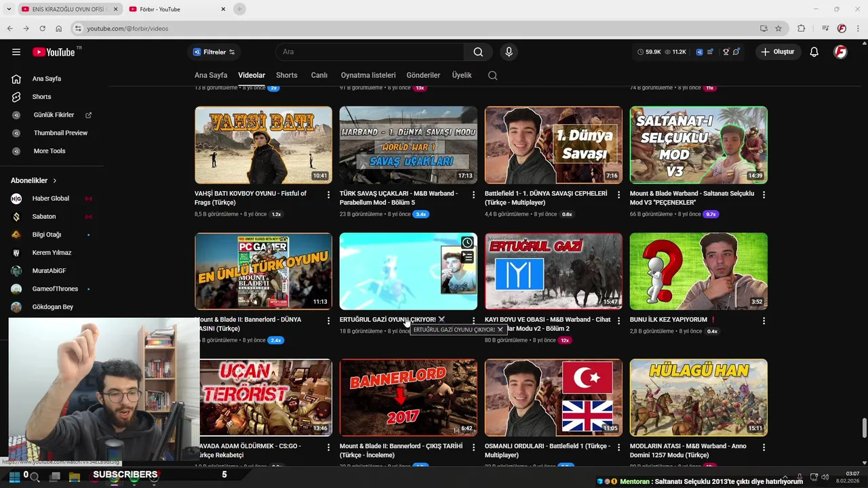The height and width of the screenshot is (488, 868).
Task: Click the install app icon in address bar
Action: pyautogui.click(x=764, y=28)
